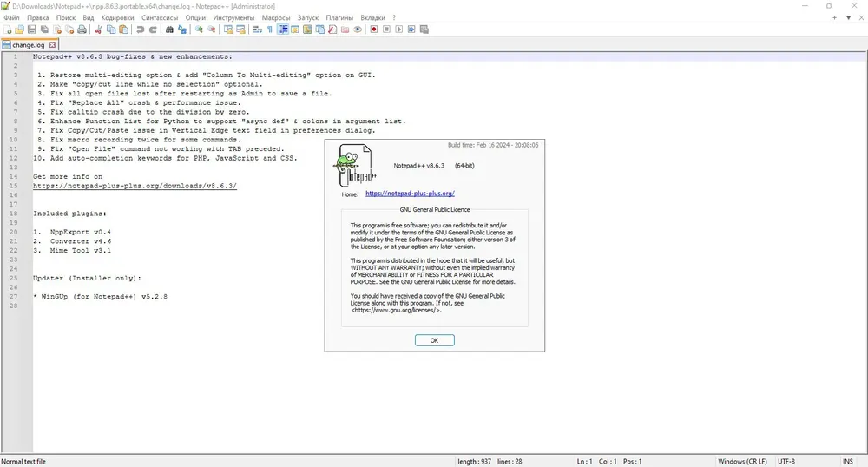Undo the last action via toolbar arrow
Viewport: 868px width, 467px height.
tap(141, 30)
